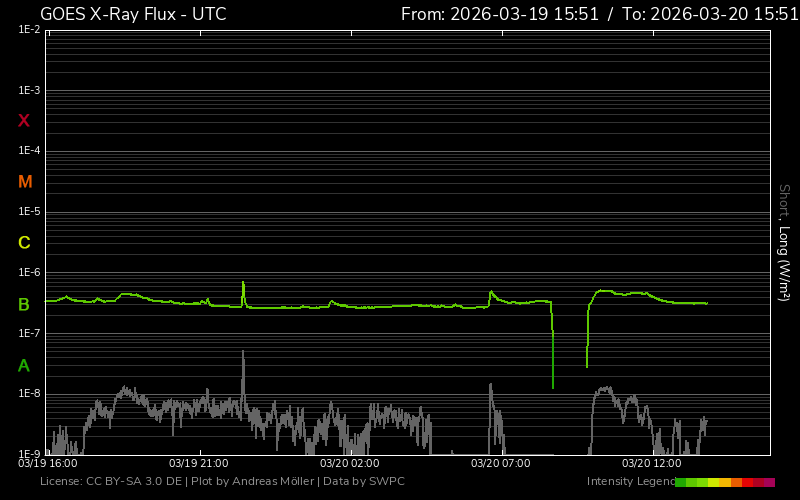Select the 03/20 12:00 time axis label

pos(651,463)
